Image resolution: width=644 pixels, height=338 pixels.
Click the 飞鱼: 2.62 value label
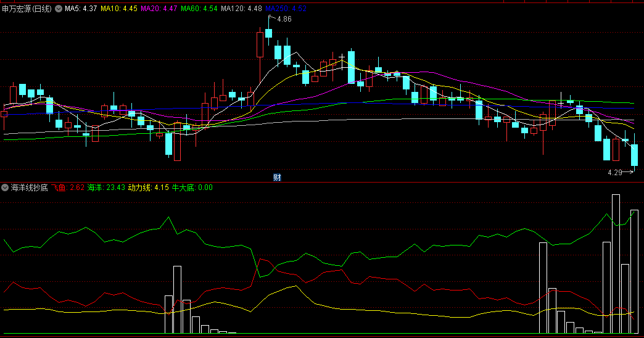68,188
